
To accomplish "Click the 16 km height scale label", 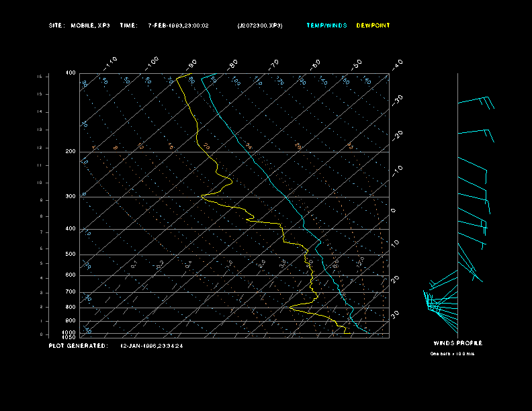I will 40,77.
